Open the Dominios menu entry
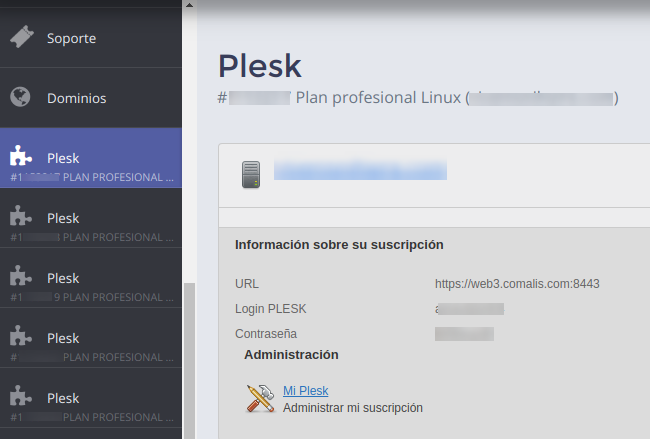650x439 pixels. (91, 98)
